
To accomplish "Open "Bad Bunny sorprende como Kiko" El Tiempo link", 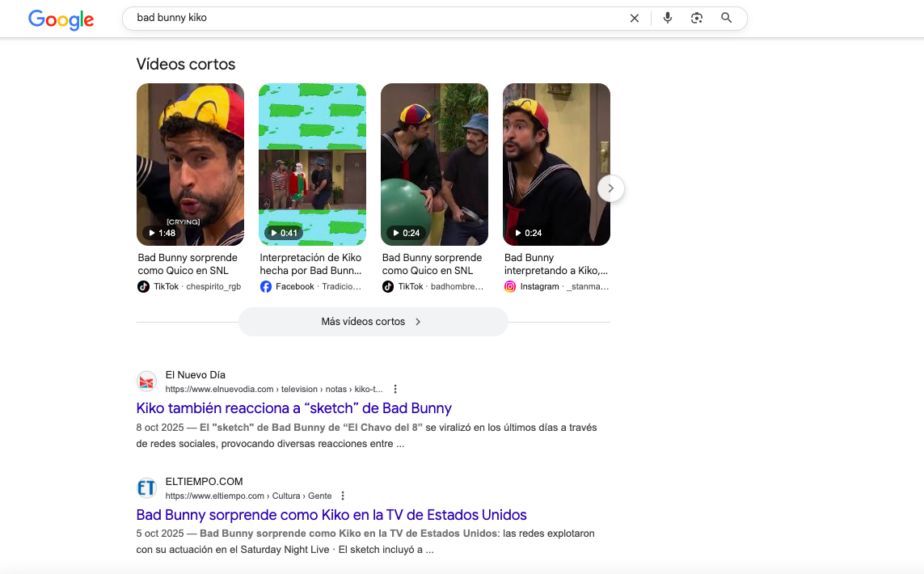I will coord(331,515).
